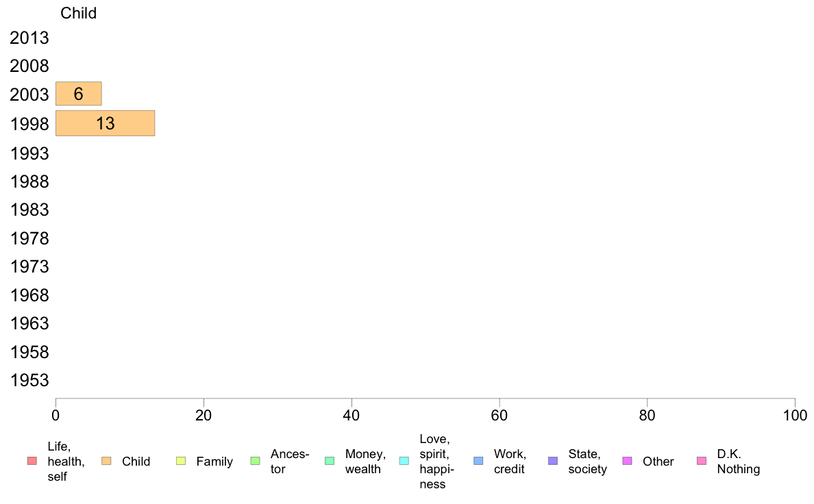The image size is (814, 504).
Task: Select the Ancestor legend swatch
Action: point(255,461)
